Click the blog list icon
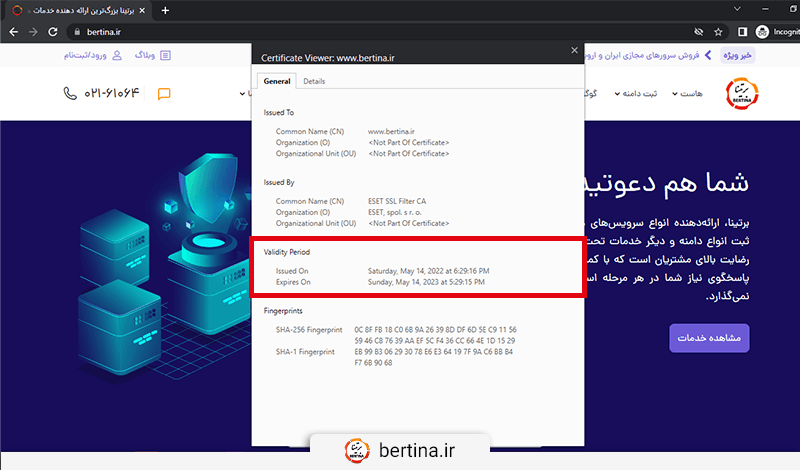 (165, 55)
